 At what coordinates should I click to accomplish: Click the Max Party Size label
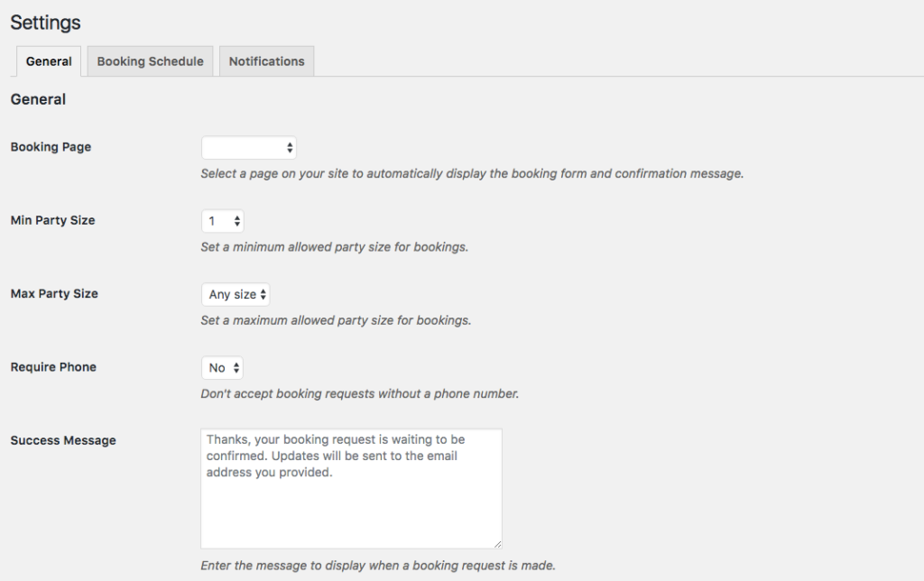coord(54,293)
